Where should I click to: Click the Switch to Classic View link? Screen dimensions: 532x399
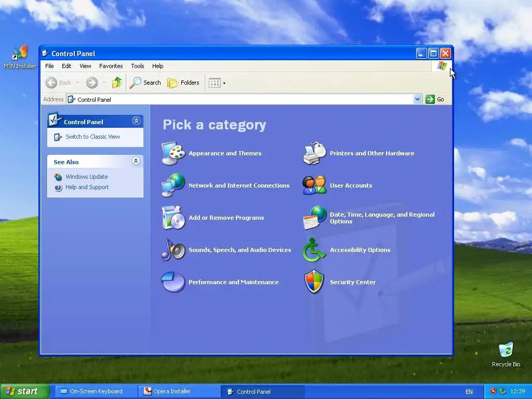tap(92, 137)
